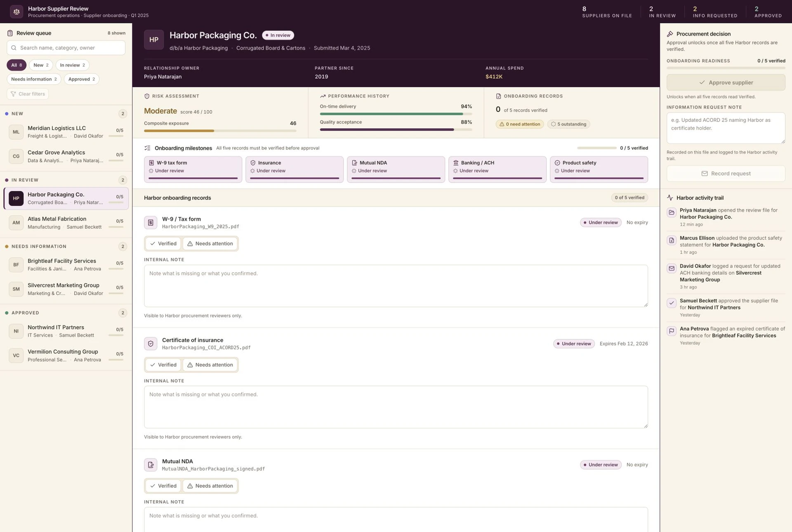This screenshot has height=532, width=792.
Task: Open the Product safety milestone card
Action: coord(599,169)
